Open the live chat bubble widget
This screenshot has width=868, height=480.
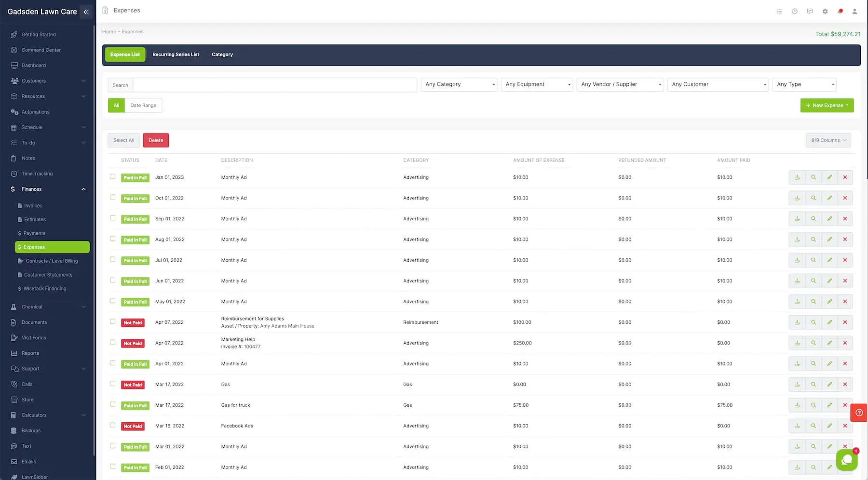(x=846, y=460)
